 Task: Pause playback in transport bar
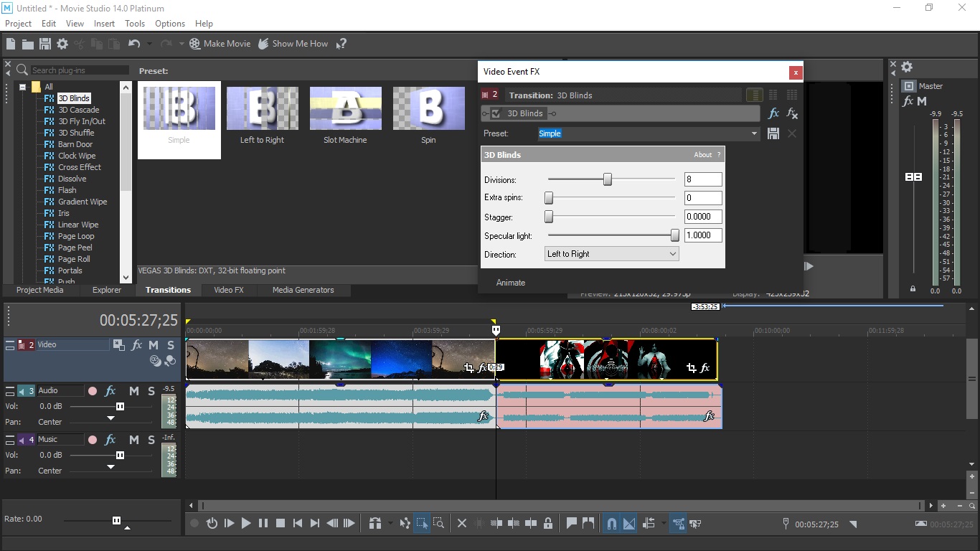click(x=263, y=524)
